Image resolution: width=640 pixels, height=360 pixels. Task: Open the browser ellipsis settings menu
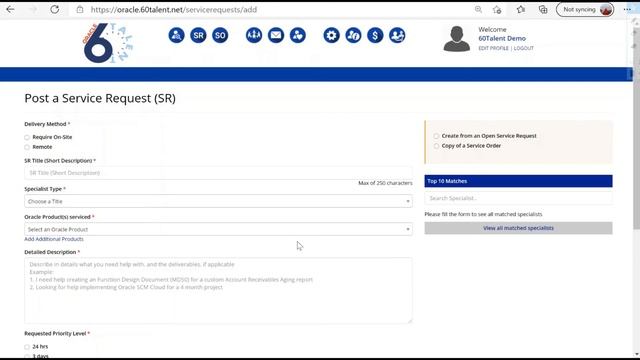[x=627, y=9]
